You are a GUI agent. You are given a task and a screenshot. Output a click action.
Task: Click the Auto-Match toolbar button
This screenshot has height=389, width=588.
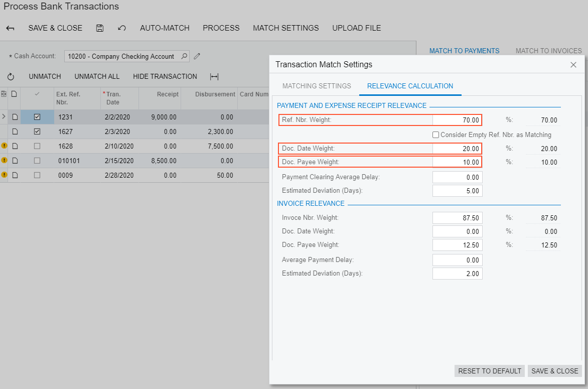pos(165,28)
